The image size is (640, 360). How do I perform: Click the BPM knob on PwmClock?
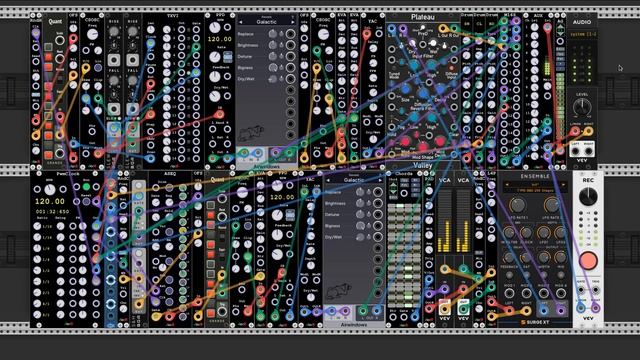click(50, 189)
